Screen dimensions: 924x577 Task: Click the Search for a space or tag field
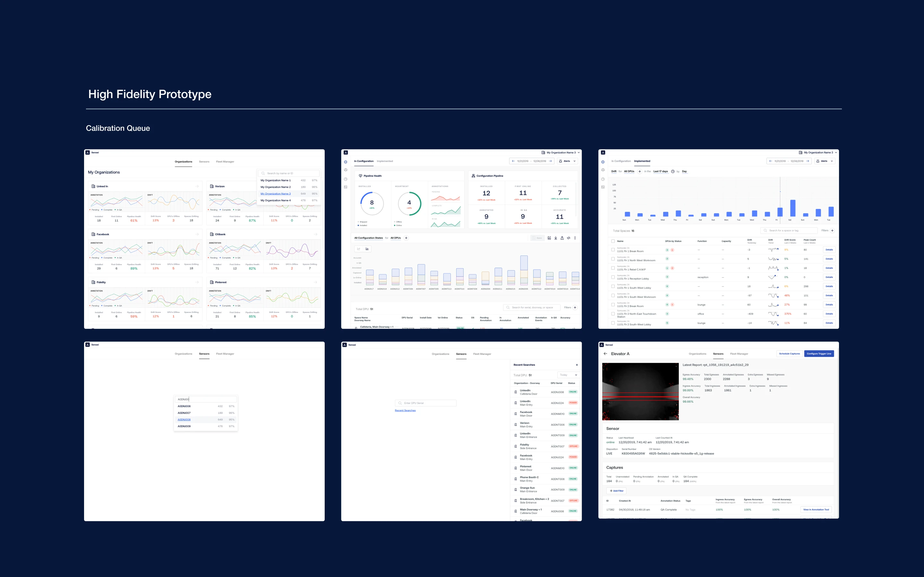click(789, 230)
